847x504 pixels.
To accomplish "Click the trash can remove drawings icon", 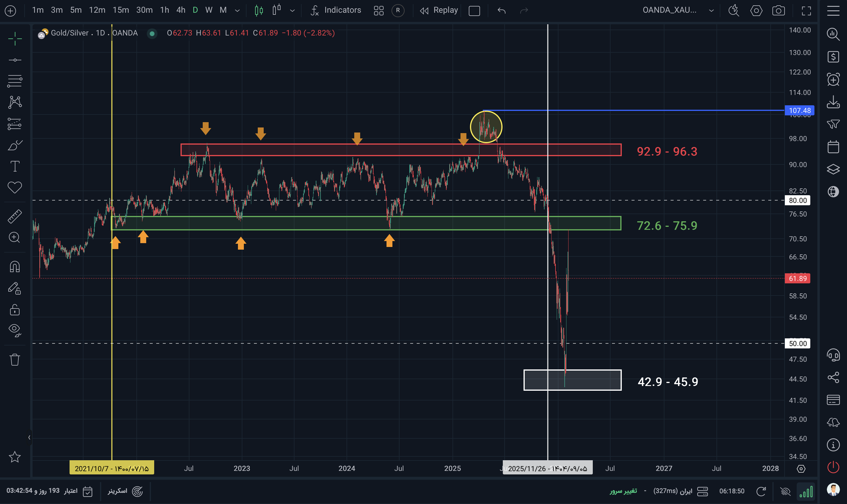I will (15, 359).
